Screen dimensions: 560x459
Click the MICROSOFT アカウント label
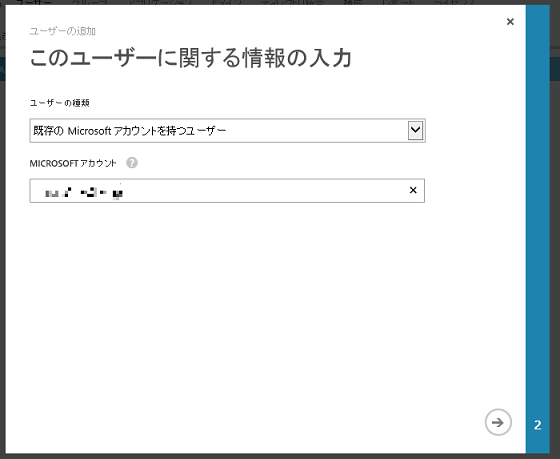[73, 164]
